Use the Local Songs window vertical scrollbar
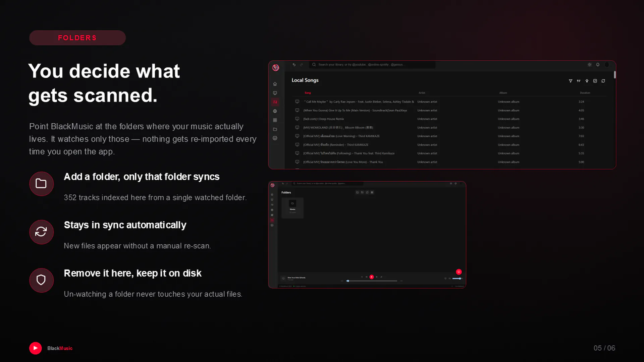The height and width of the screenshot is (362, 644). [x=614, y=75]
